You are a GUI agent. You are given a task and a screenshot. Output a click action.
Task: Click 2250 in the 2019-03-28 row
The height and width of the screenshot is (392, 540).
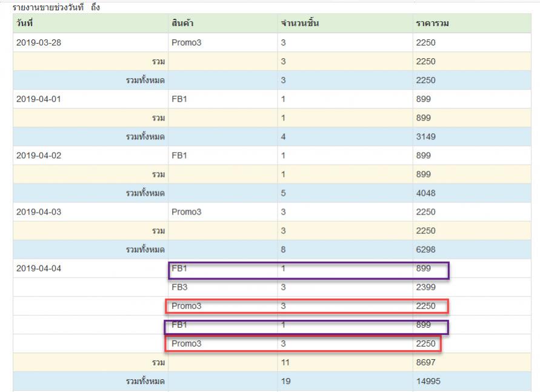click(x=425, y=42)
